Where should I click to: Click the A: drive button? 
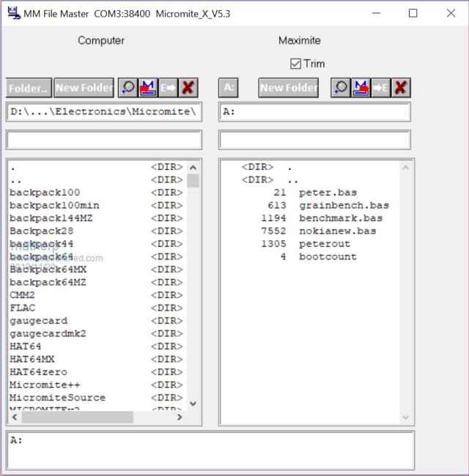point(229,88)
